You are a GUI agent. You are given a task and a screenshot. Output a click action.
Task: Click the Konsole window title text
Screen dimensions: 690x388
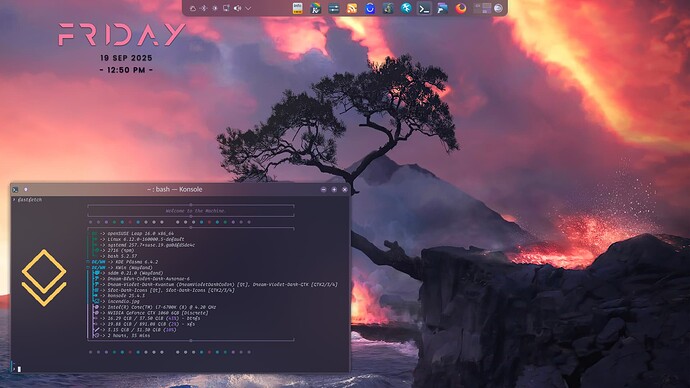pos(175,190)
